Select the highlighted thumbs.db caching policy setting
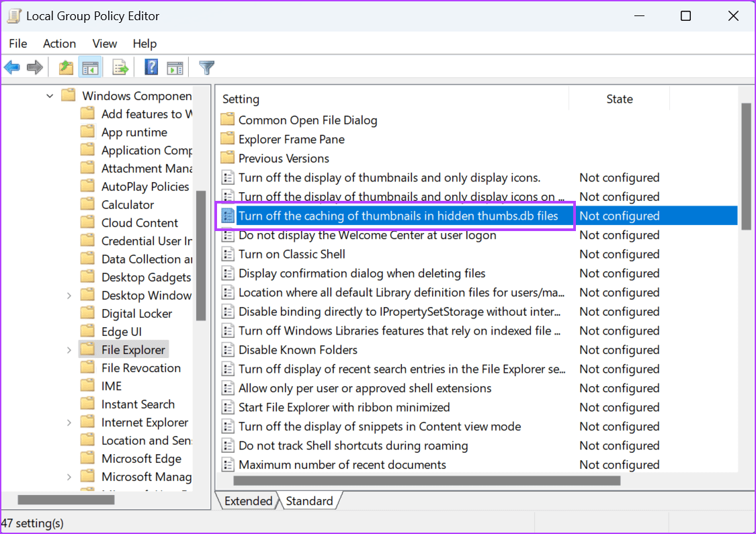The height and width of the screenshot is (534, 756). 403,216
